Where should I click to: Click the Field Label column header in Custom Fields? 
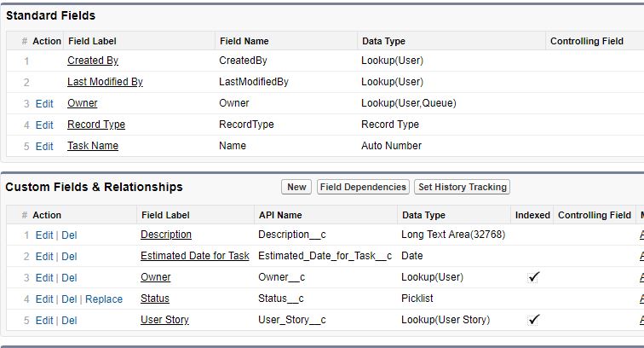(x=164, y=215)
